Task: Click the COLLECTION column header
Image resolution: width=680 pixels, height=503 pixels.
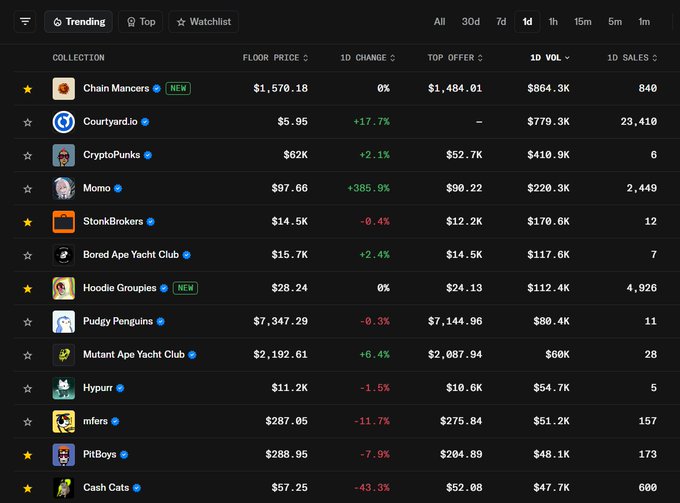Action: point(78,58)
